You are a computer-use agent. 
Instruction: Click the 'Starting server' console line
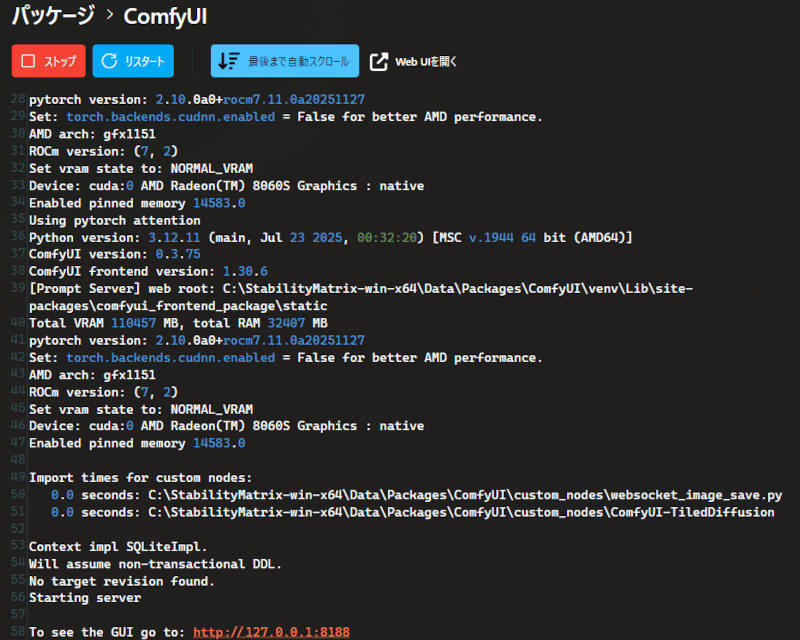point(85,597)
